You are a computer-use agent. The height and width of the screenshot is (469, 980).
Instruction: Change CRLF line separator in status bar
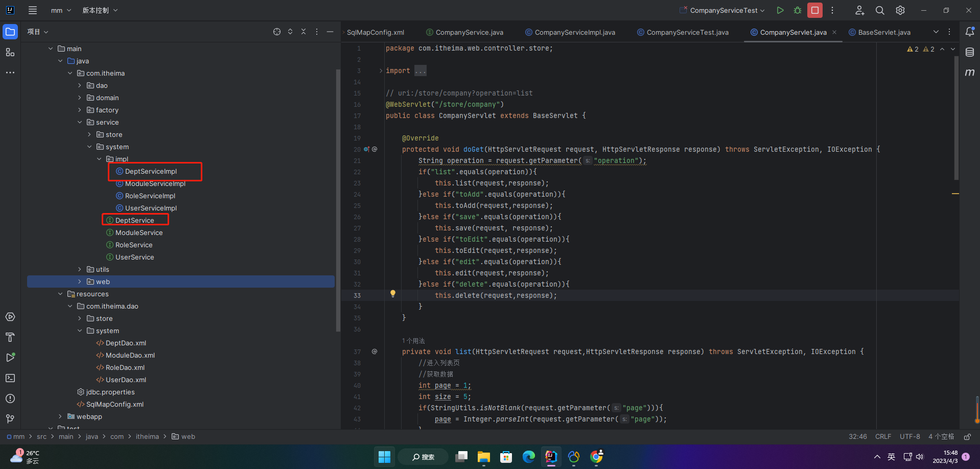(883, 437)
